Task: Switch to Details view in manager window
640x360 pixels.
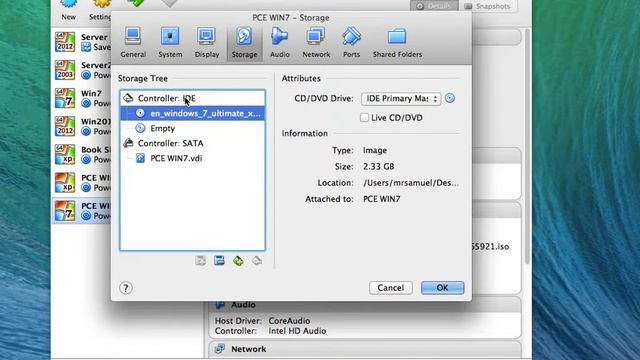Action: [434, 6]
